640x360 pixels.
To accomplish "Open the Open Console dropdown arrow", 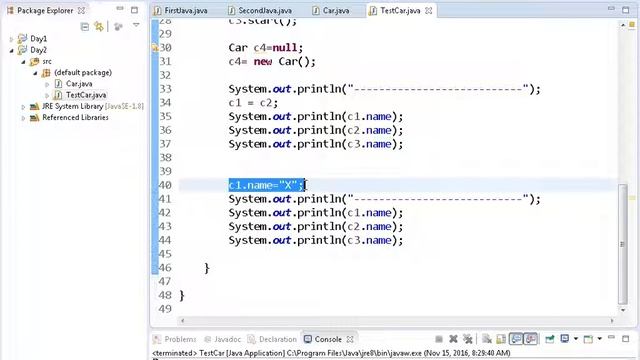I will point(600,339).
